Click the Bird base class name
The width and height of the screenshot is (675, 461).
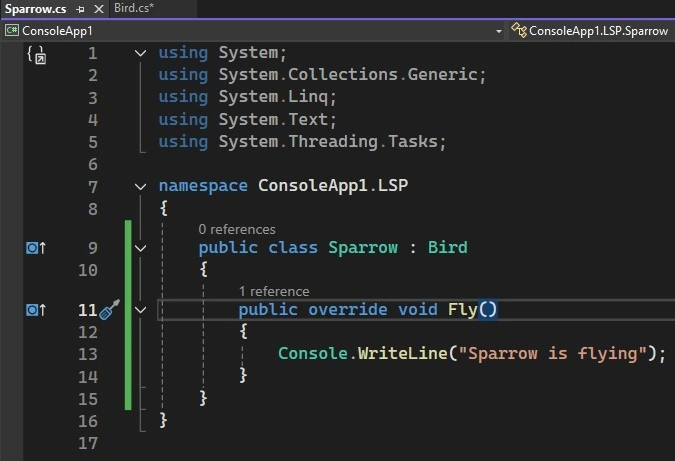(x=447, y=248)
